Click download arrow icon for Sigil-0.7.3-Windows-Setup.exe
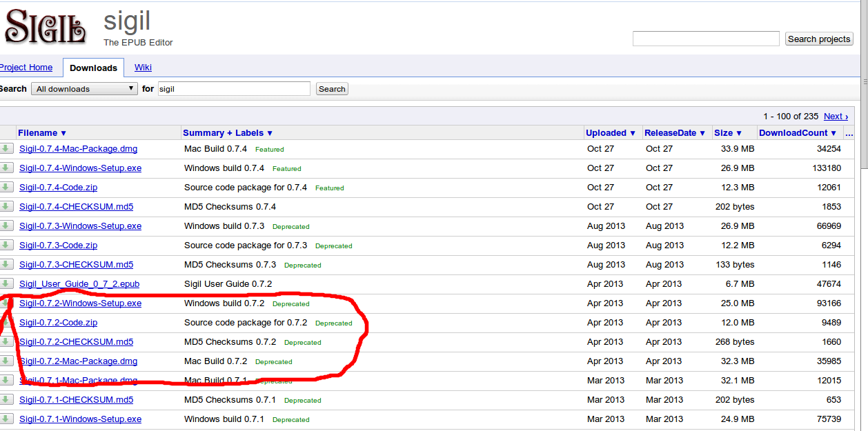Screen dimensions: 868x431 pos(7,225)
